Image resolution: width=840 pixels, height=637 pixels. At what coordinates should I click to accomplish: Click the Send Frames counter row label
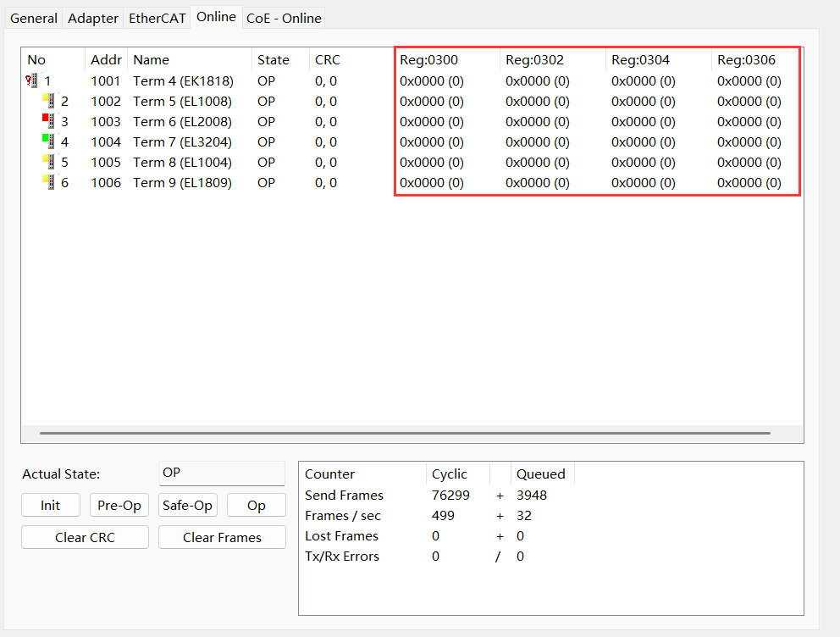[344, 495]
